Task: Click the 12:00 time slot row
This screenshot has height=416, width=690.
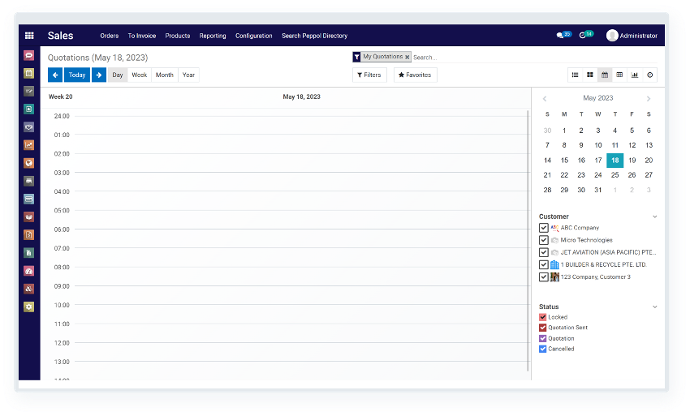Action: pyautogui.click(x=301, y=352)
